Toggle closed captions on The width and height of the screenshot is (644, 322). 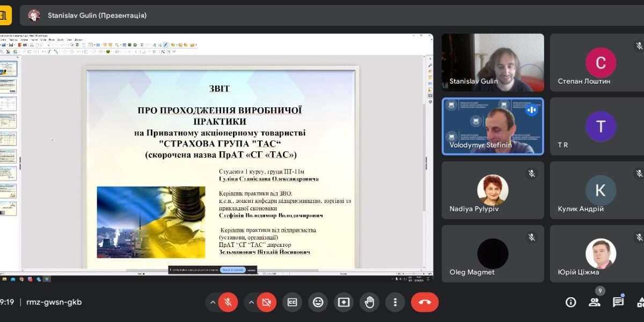point(292,302)
